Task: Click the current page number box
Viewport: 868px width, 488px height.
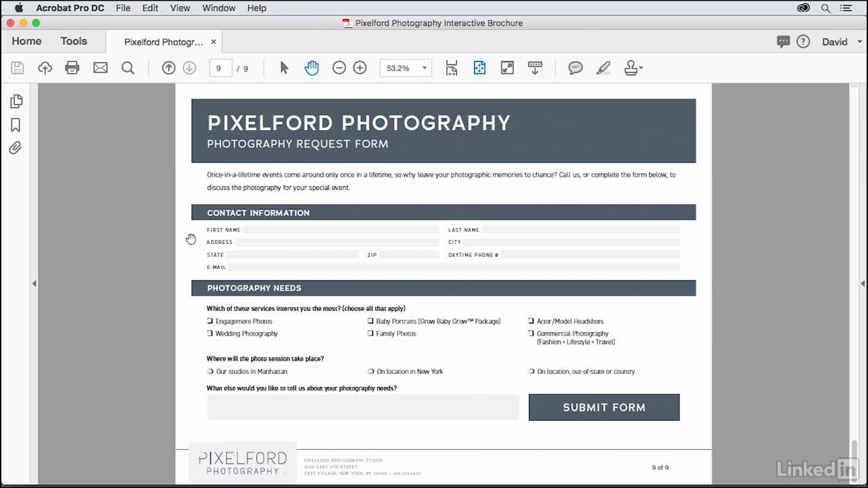Action: (220, 68)
